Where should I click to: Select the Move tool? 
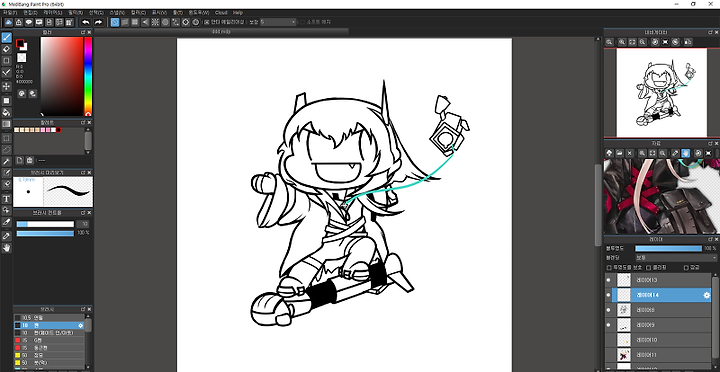pos(6,86)
